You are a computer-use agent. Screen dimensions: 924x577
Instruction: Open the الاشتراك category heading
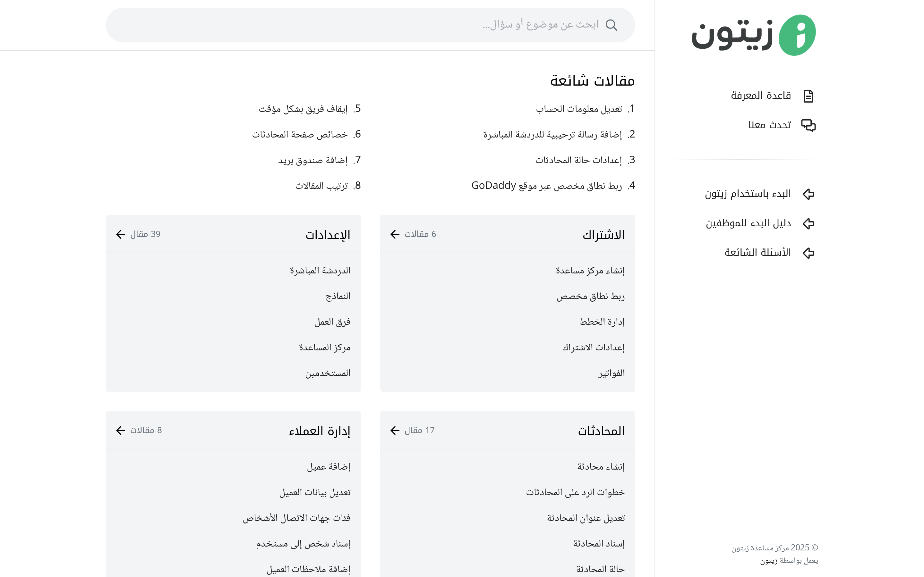[x=603, y=235]
